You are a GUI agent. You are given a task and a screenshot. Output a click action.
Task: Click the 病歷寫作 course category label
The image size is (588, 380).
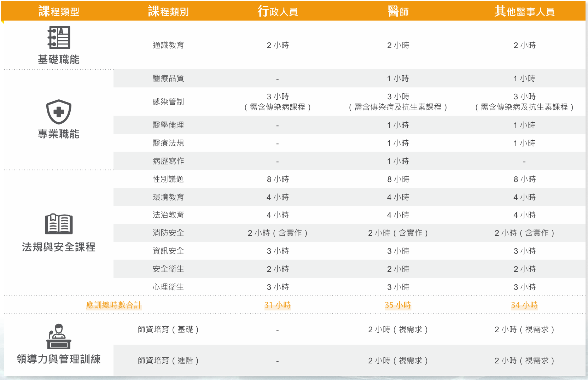168,161
